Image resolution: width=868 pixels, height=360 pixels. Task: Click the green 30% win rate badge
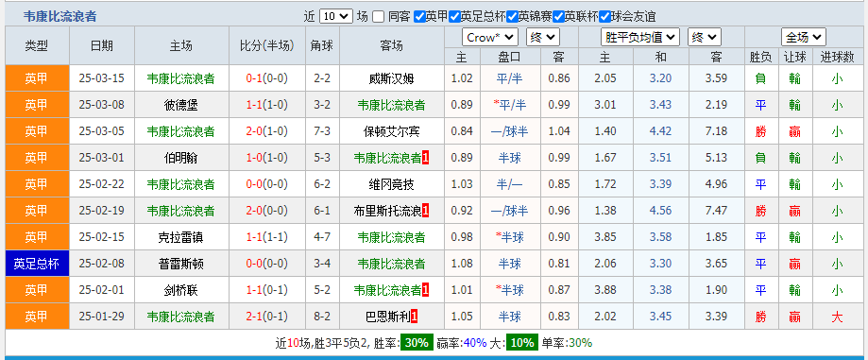tap(417, 343)
